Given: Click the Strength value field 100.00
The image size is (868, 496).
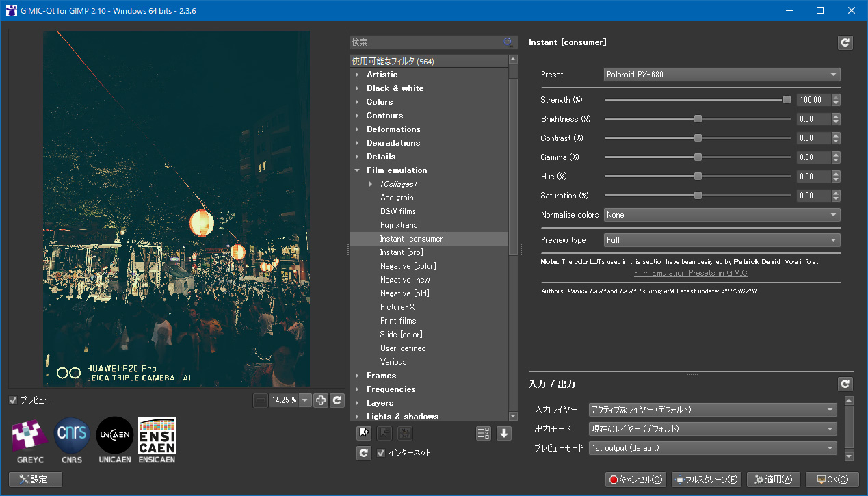Looking at the screenshot, I should point(814,100).
